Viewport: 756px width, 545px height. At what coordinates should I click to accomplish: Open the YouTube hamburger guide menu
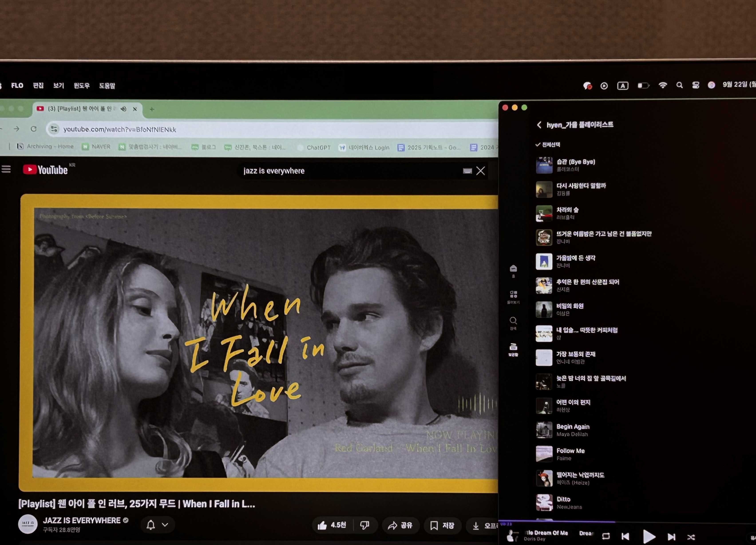pyautogui.click(x=6, y=169)
